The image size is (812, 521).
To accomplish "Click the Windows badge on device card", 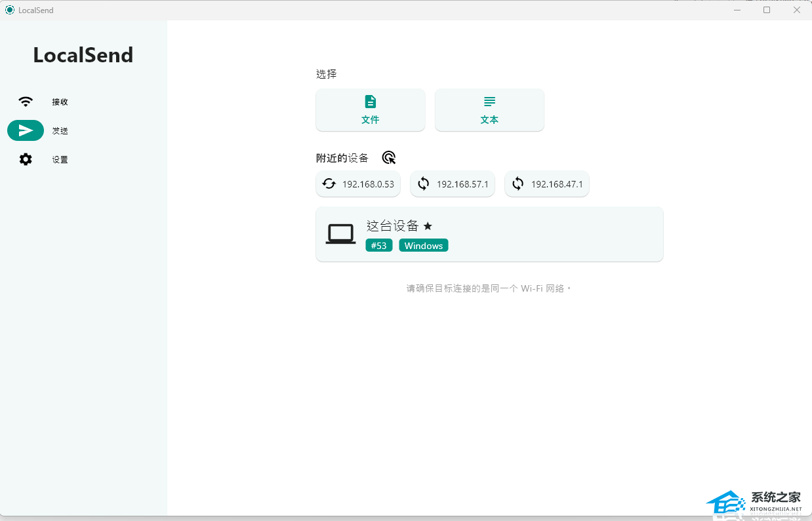I will coord(424,246).
